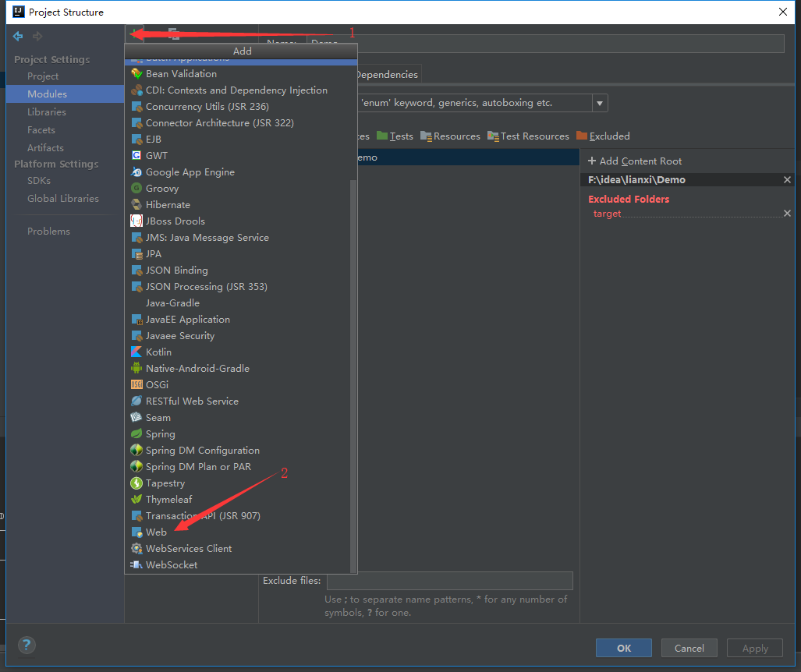Click the Tapestry icon
Screen dimensions: 801x672
136,483
